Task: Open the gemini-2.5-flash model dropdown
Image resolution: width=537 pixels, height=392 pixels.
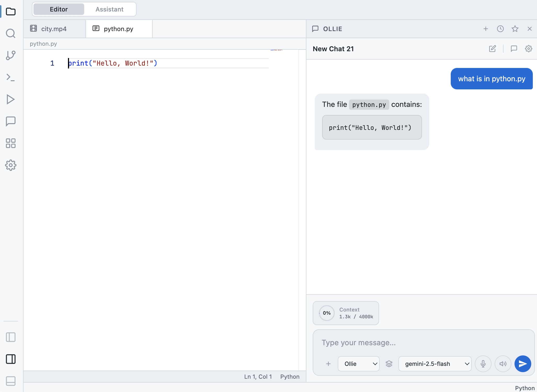Action: 435,364
